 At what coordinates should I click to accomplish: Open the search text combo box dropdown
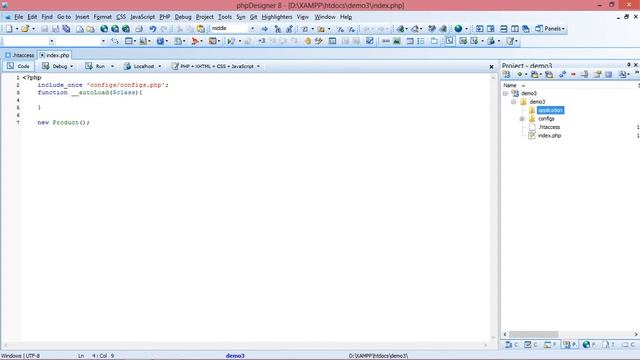pyautogui.click(x=252, y=29)
